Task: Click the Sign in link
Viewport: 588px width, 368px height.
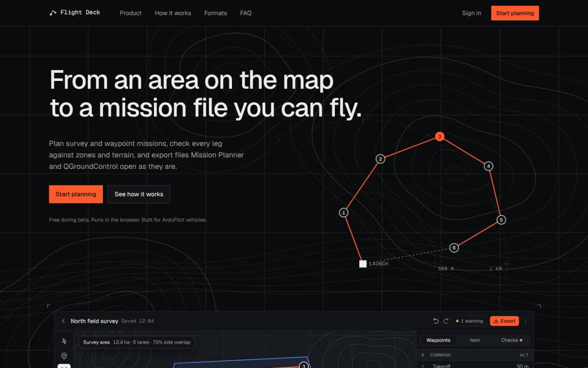Action: click(x=472, y=13)
